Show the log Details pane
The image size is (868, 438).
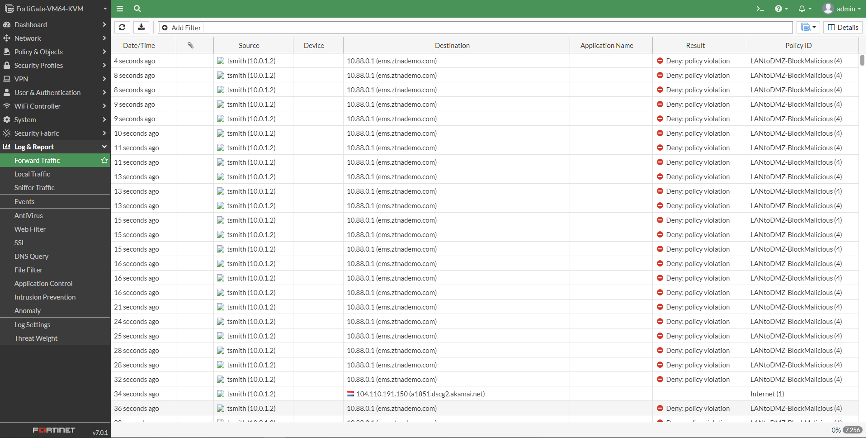click(843, 27)
